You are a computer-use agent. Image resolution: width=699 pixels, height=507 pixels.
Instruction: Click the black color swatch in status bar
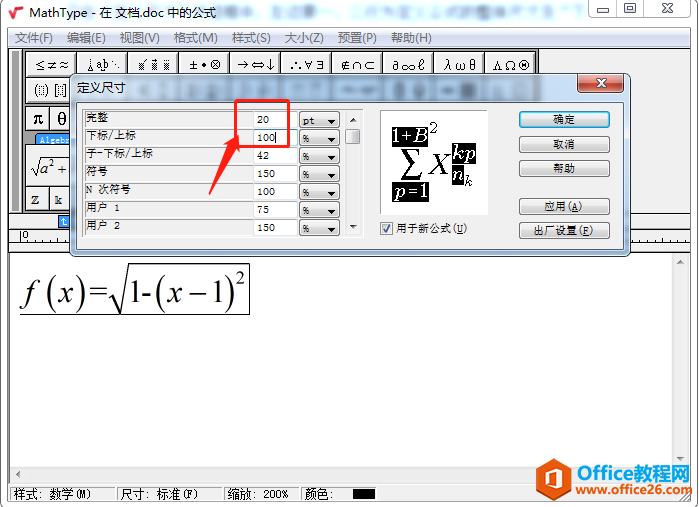coord(364,494)
